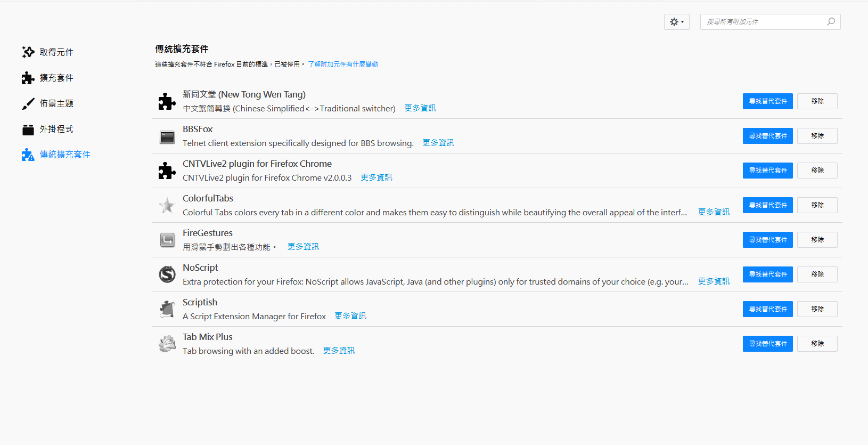Find a replacement for Scriptish

768,309
